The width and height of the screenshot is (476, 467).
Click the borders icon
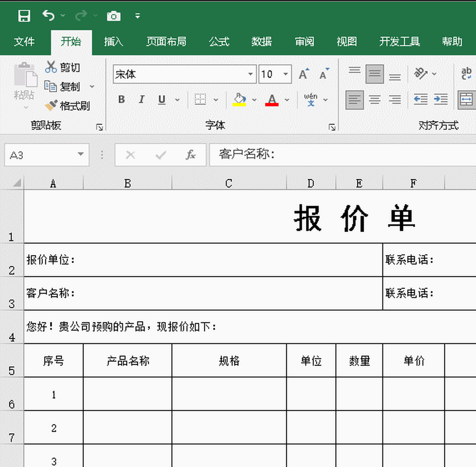[200, 99]
